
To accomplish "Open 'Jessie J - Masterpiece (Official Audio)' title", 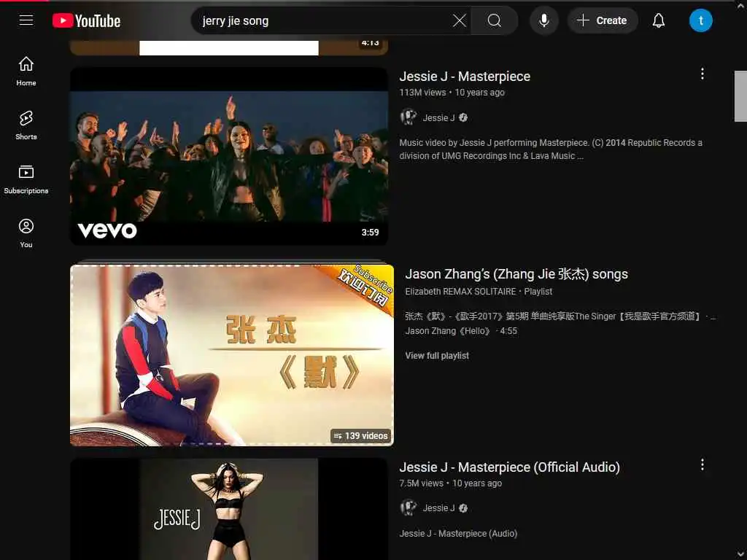I will [x=509, y=467].
